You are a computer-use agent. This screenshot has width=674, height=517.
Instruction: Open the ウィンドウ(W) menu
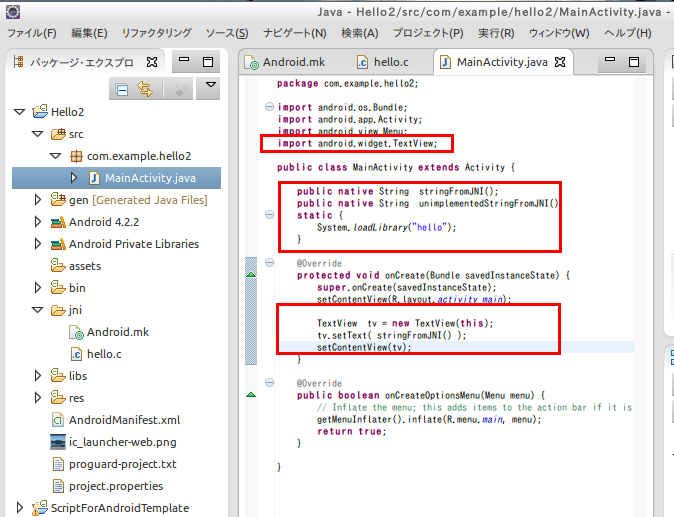point(559,33)
